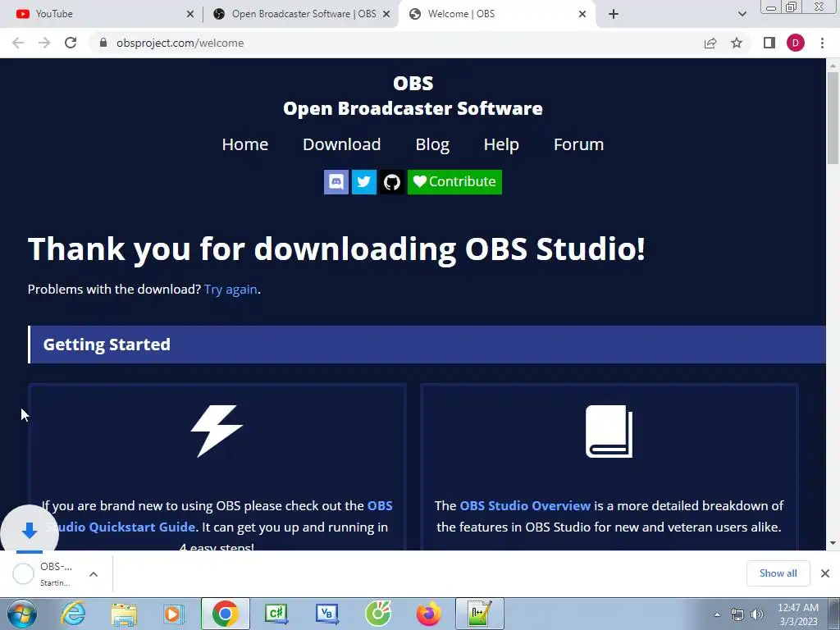Go to Home in site navigation
840x630 pixels.
244,144
